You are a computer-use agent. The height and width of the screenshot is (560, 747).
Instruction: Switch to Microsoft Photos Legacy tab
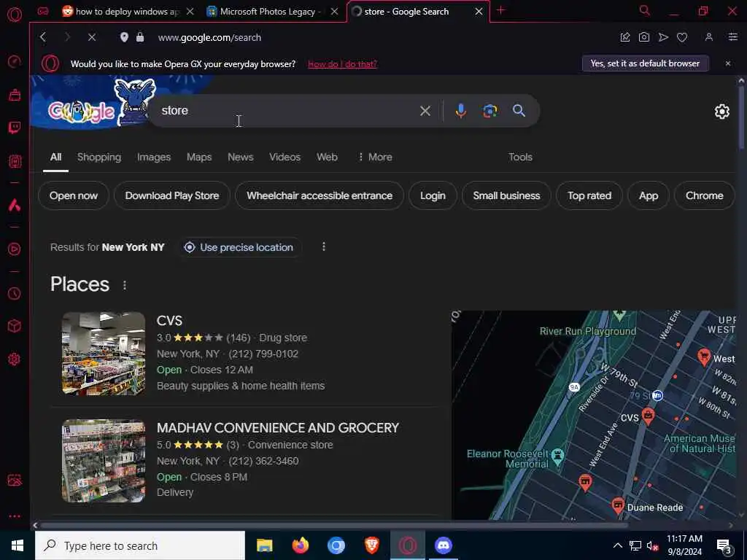(270, 12)
